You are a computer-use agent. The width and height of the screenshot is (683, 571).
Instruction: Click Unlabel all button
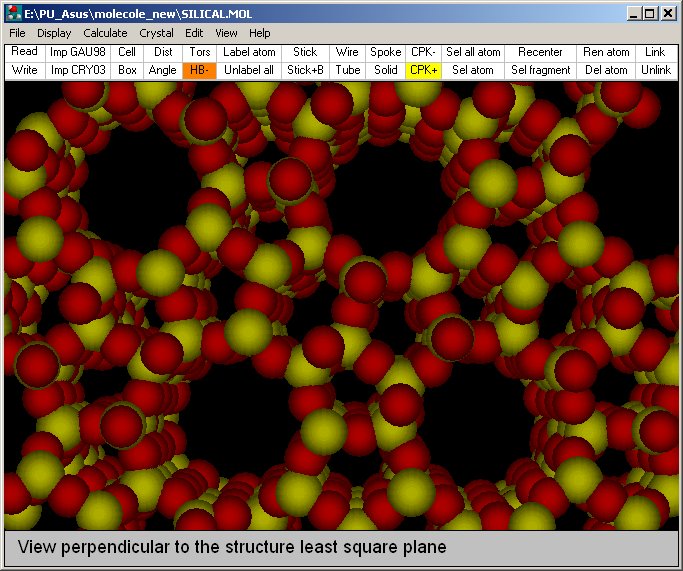(249, 70)
